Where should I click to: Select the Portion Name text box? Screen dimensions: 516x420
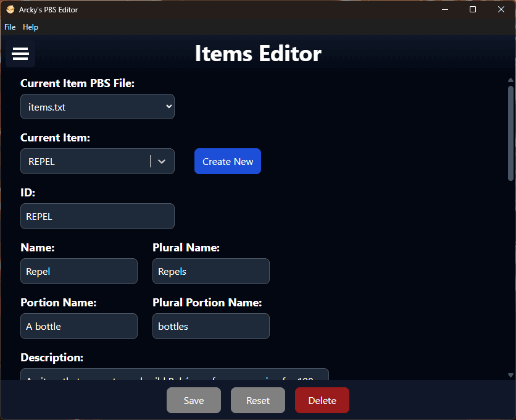(x=79, y=326)
